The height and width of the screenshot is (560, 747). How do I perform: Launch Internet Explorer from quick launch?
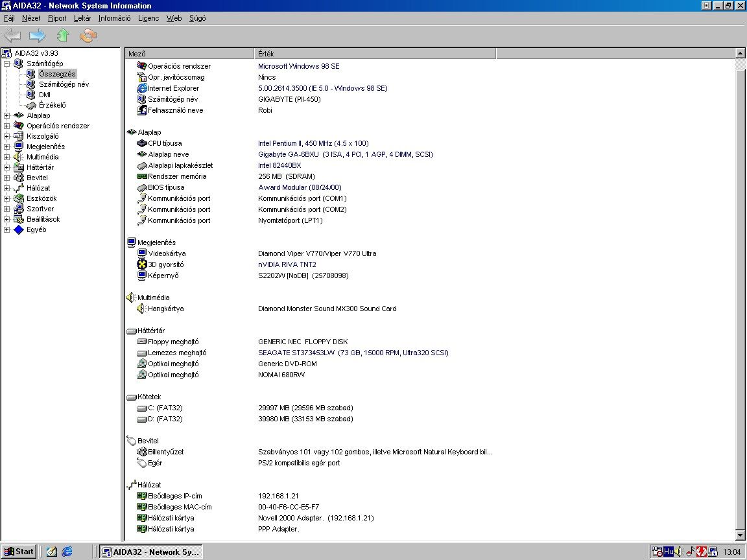67,552
